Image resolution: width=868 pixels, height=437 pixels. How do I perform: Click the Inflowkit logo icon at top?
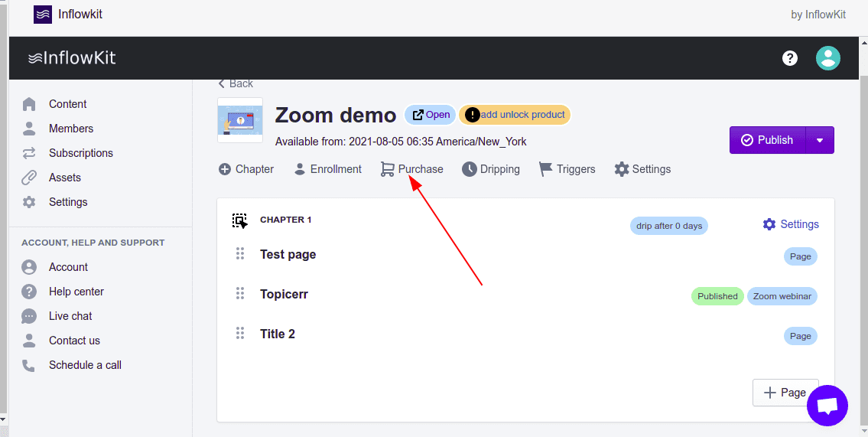pos(43,15)
